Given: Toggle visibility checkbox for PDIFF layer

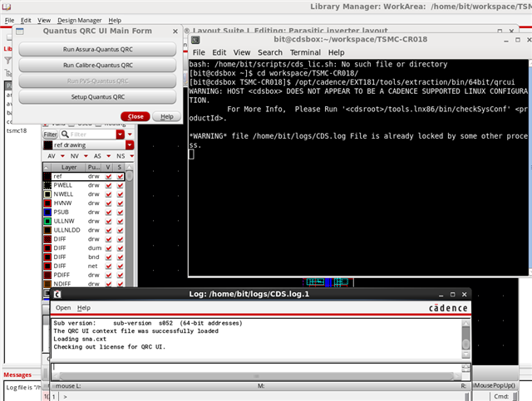Looking at the screenshot, I should [x=109, y=276].
